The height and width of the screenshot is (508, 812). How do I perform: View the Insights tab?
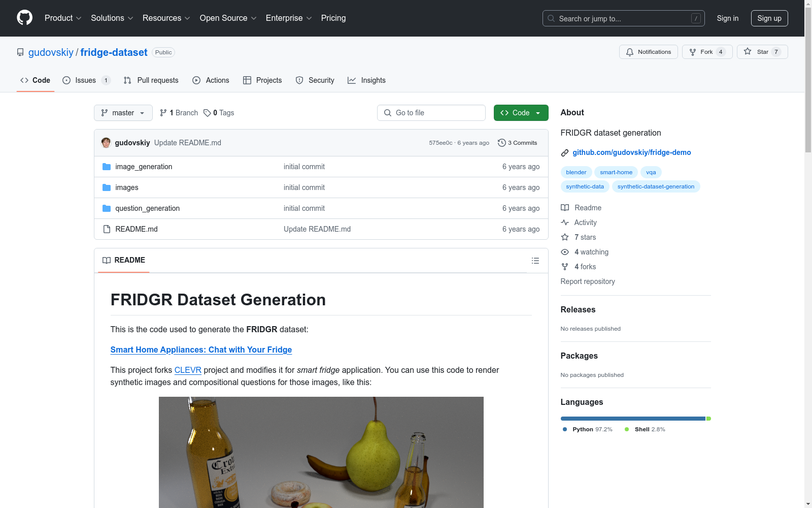[x=366, y=80]
